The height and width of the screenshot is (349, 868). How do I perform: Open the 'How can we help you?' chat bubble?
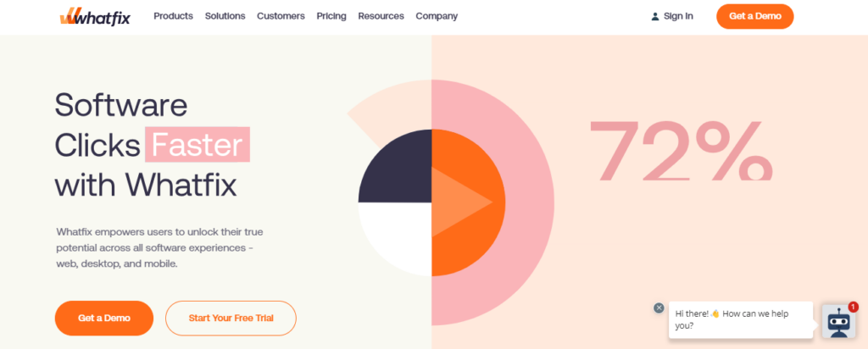pos(740,319)
